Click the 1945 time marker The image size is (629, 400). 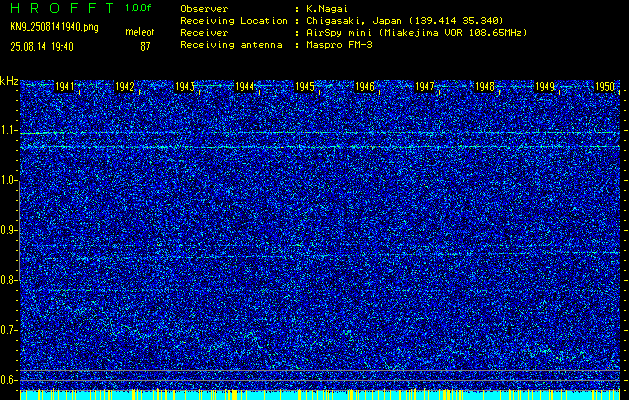click(x=304, y=87)
